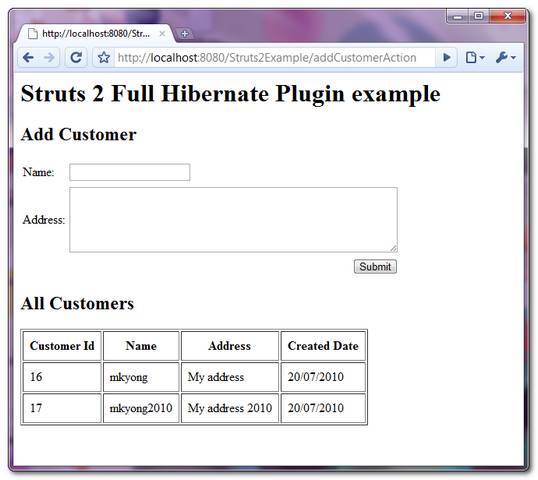Image resolution: width=538 pixels, height=480 pixels.
Task: Close the localhost tab with its X
Action: [162, 34]
